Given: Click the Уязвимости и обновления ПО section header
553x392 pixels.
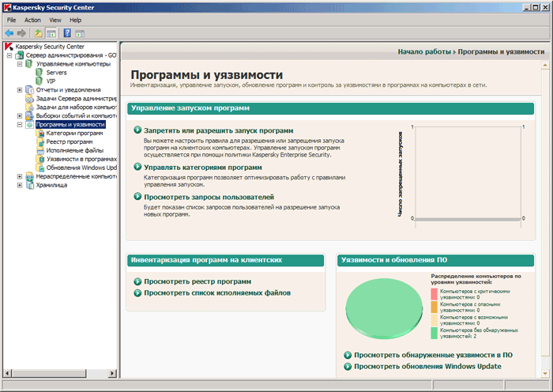Looking at the screenshot, I should tap(435, 260).
